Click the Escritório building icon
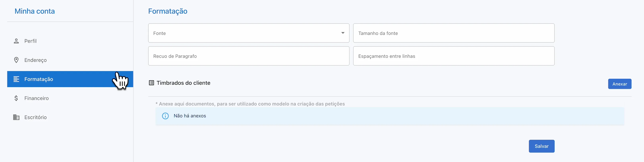The height and width of the screenshot is (162, 644). 16,117
